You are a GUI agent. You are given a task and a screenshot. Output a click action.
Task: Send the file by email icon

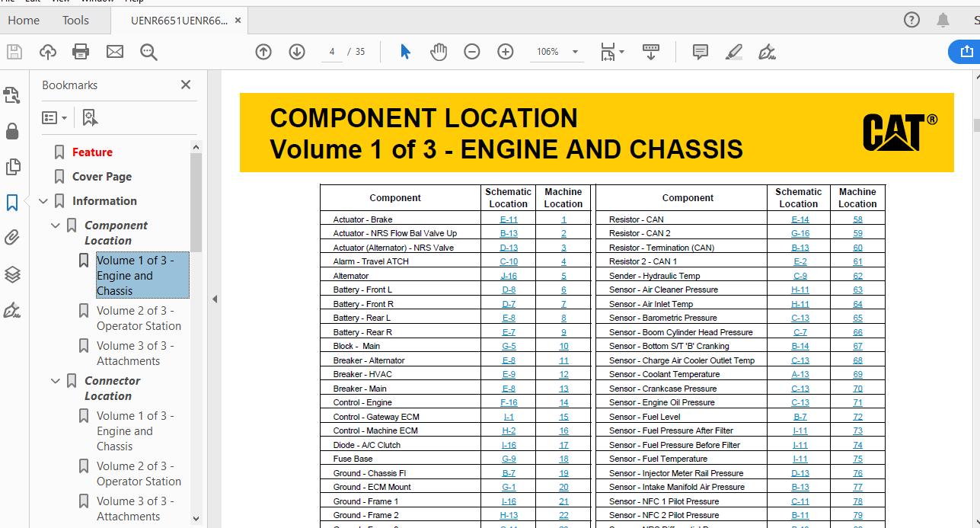(x=114, y=52)
